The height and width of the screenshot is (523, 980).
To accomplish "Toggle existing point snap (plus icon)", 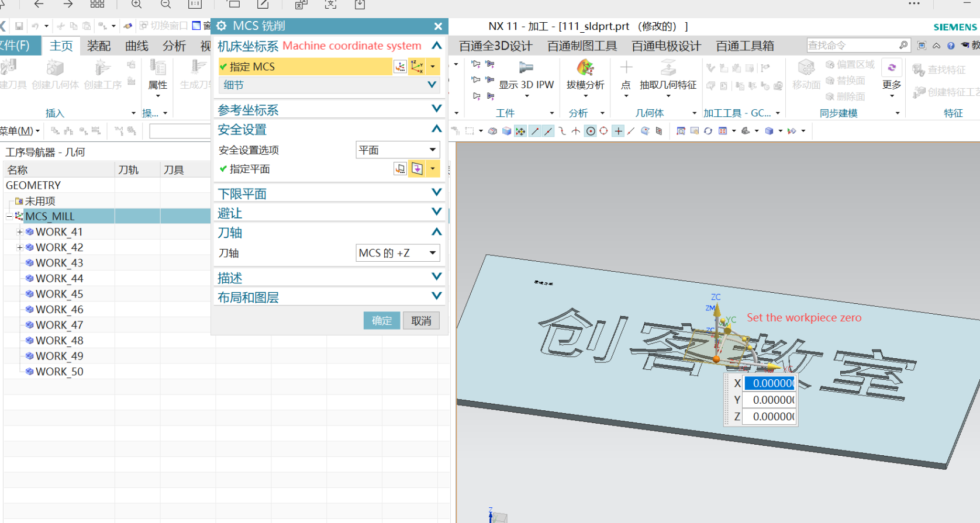I will 618,131.
